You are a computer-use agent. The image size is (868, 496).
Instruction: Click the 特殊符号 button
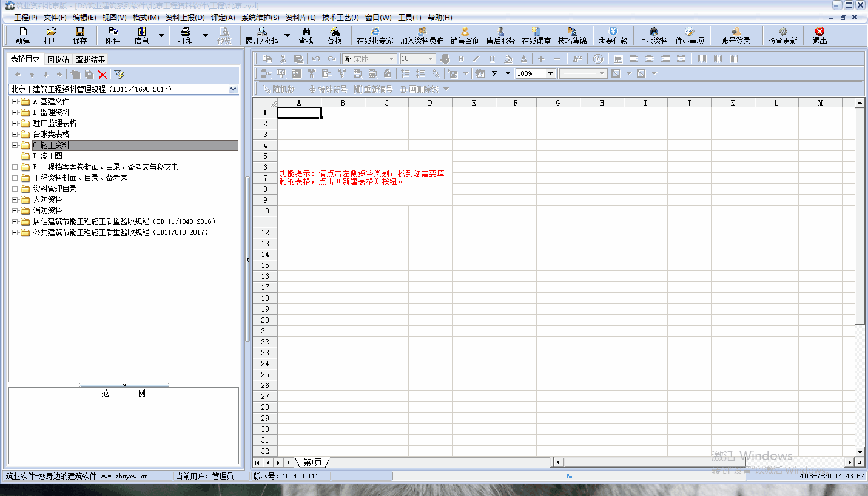(328, 89)
